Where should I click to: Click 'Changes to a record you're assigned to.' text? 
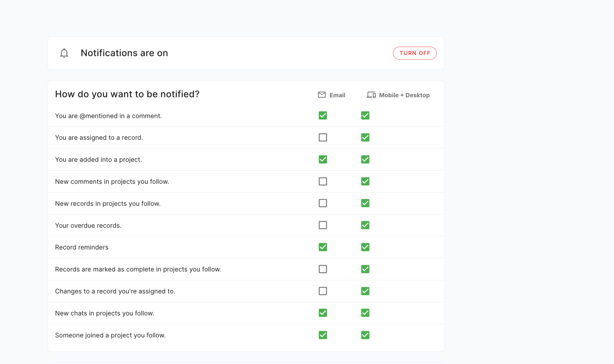click(115, 291)
